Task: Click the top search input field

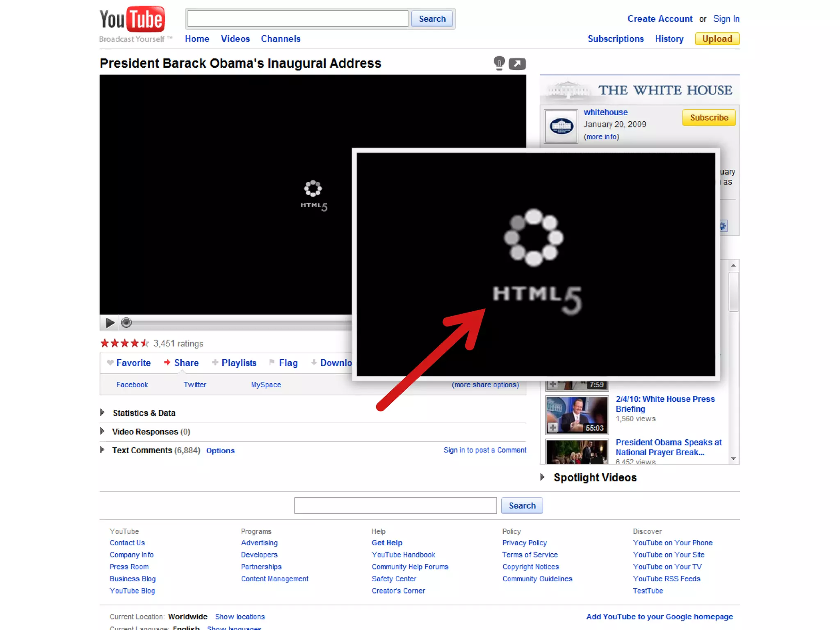Action: click(298, 19)
